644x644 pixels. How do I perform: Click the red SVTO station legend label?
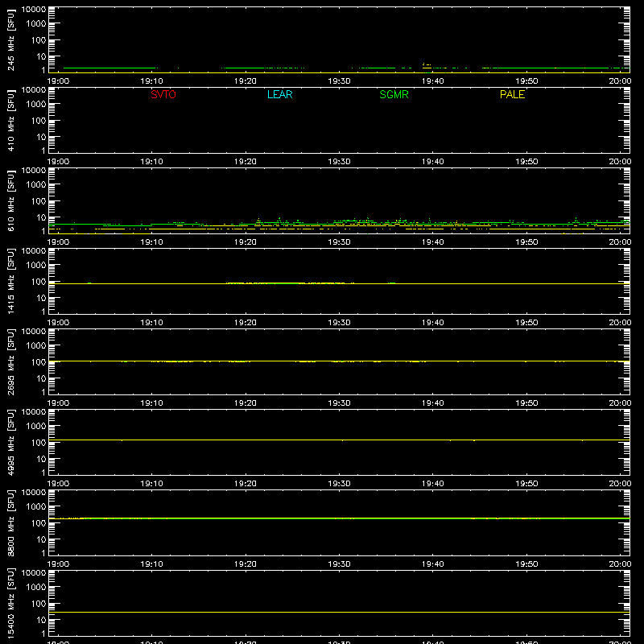click(x=163, y=94)
